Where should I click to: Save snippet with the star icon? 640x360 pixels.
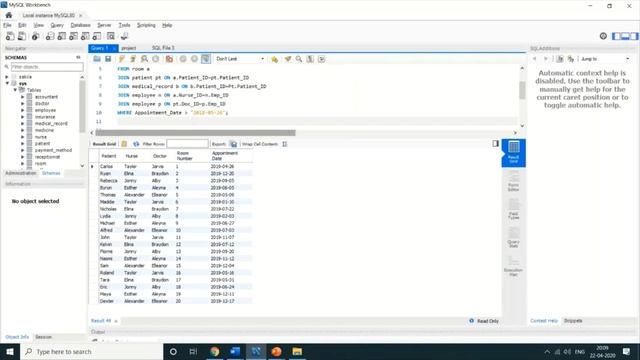pyautogui.click(x=274, y=59)
